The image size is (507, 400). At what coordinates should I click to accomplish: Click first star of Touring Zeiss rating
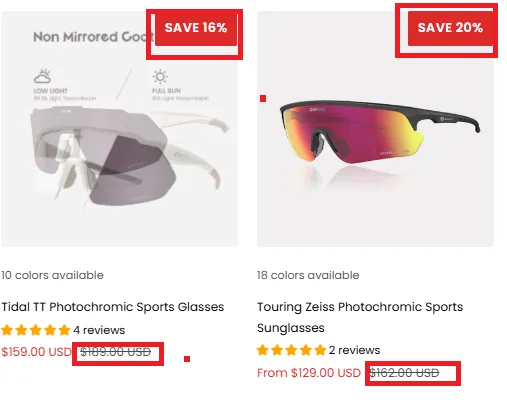point(263,350)
